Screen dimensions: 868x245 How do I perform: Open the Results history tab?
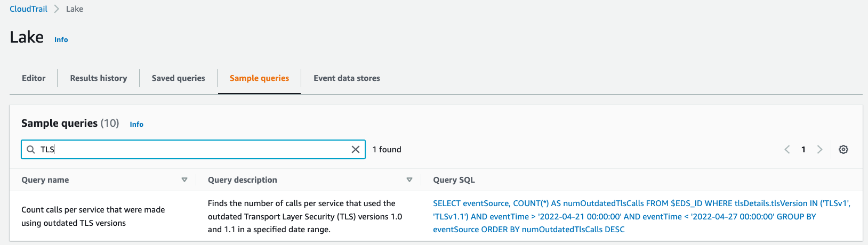[x=99, y=78]
